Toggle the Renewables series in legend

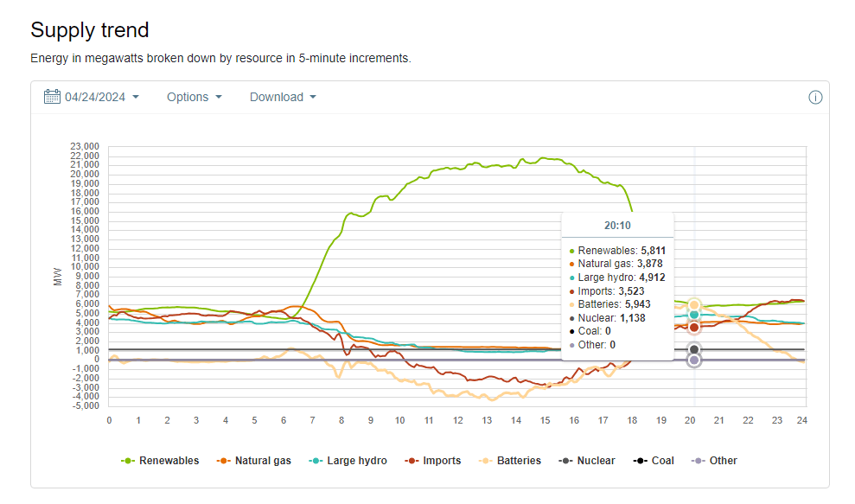[160, 461]
